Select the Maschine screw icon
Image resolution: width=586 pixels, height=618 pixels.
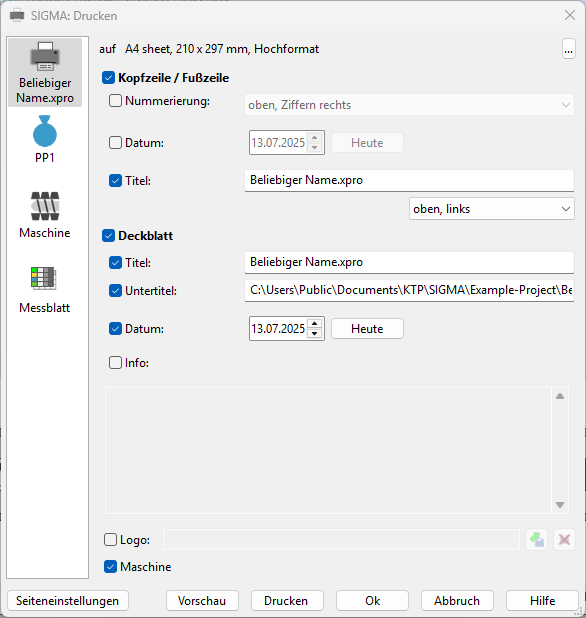click(45, 206)
